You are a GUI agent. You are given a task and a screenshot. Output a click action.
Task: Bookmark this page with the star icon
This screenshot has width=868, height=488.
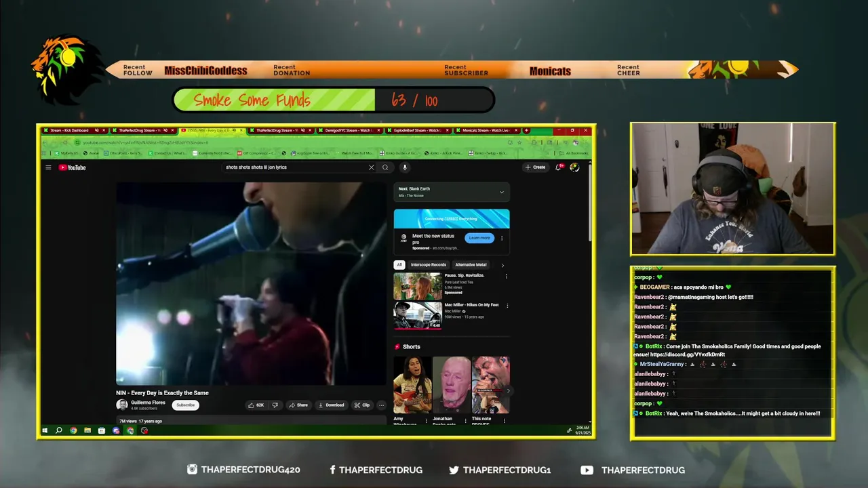[519, 142]
